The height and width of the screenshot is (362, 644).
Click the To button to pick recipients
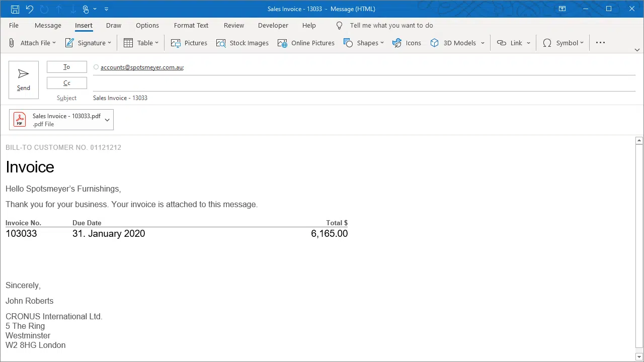pyautogui.click(x=67, y=67)
